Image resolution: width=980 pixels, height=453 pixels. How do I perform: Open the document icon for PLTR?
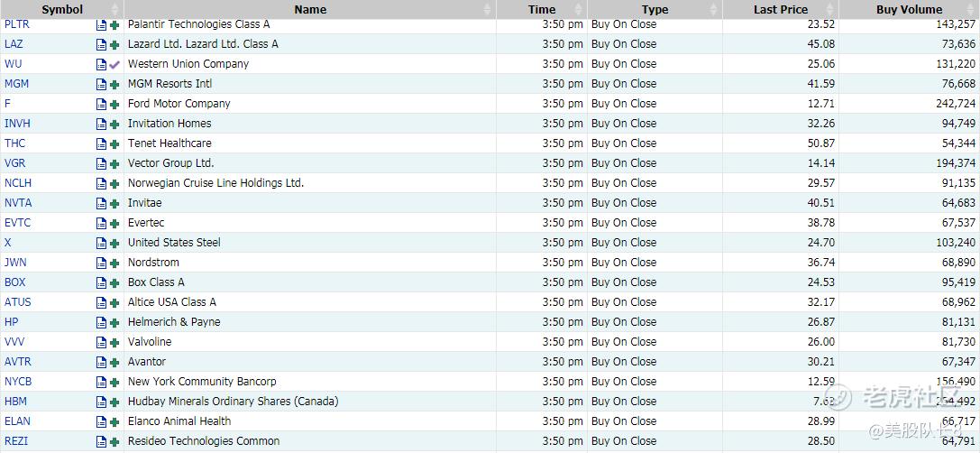tap(101, 25)
